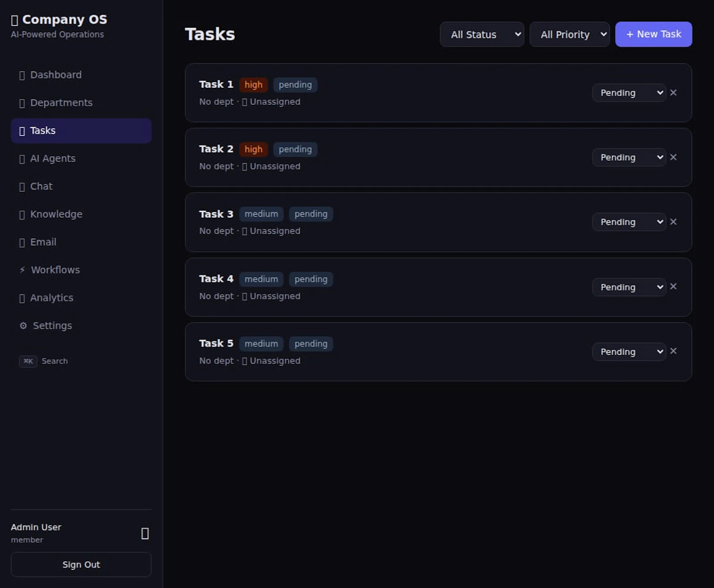Open the All Priority filter dropdown
Screen dimensions: 714x588
[x=570, y=34]
